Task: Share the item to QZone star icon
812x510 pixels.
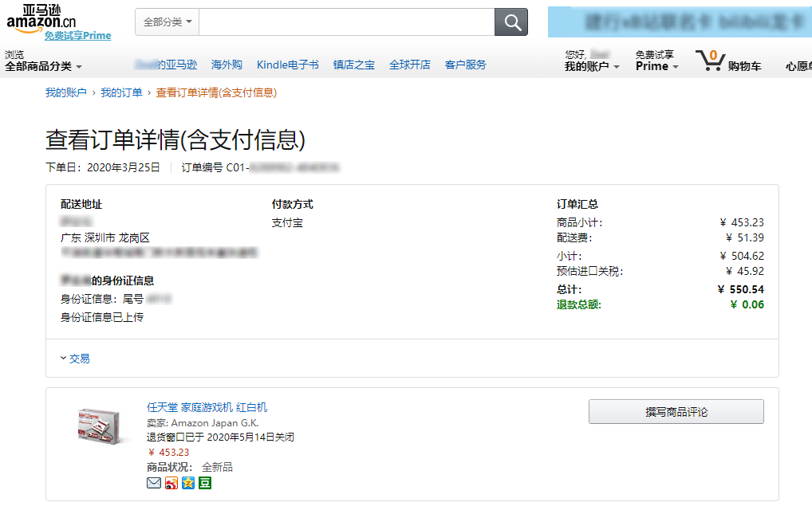Action: point(188,483)
